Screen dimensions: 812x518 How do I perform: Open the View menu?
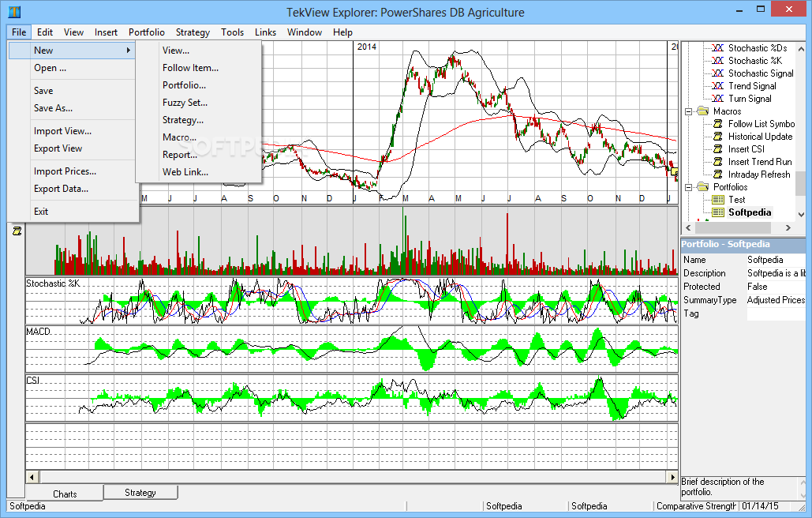(73, 32)
